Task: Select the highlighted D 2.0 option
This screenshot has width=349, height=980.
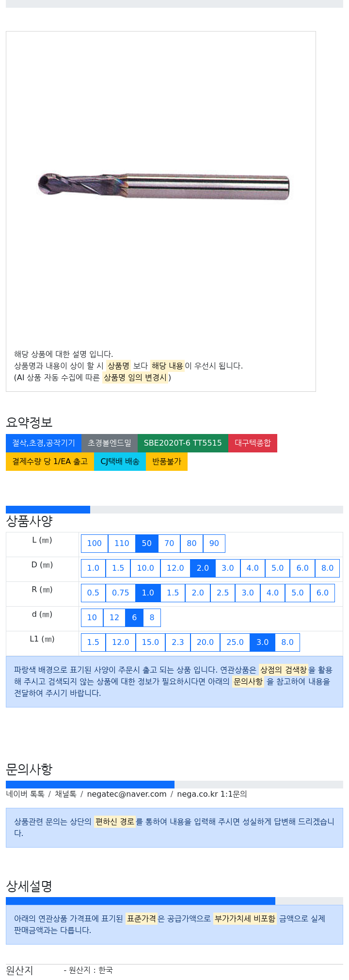Action: (x=203, y=568)
